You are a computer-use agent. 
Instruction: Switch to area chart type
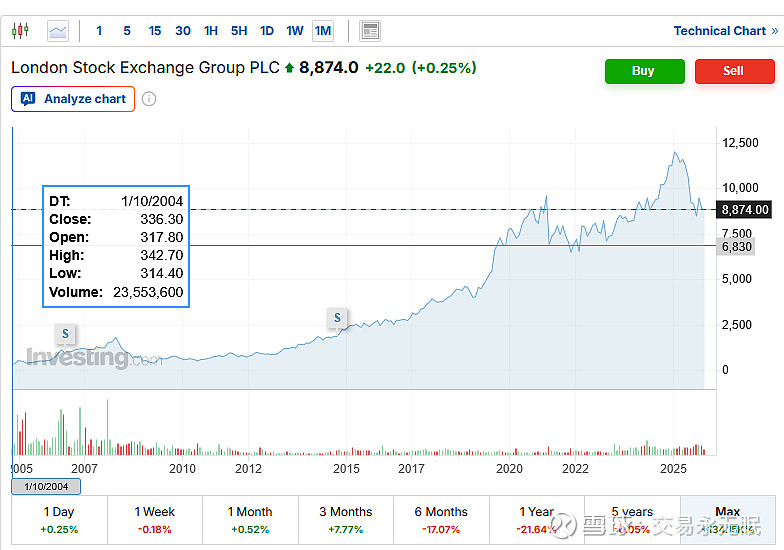click(x=58, y=31)
